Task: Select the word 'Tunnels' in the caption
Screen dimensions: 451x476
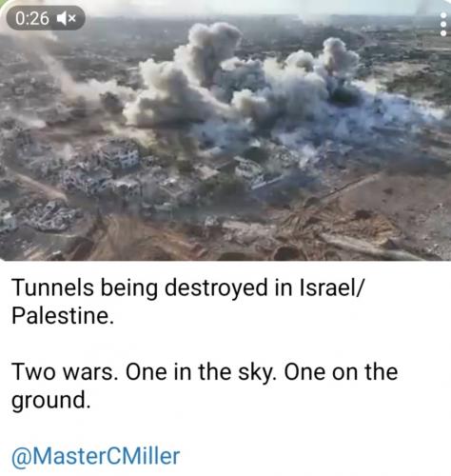Action: click(x=52, y=288)
